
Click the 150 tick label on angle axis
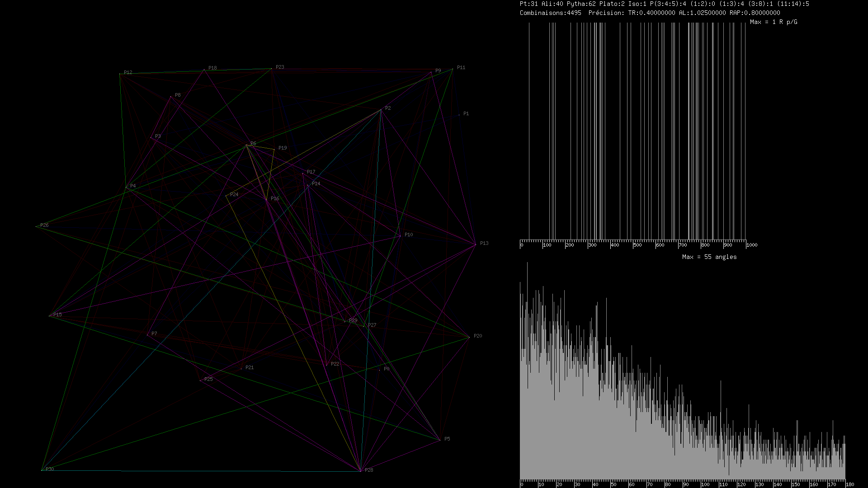point(796,484)
